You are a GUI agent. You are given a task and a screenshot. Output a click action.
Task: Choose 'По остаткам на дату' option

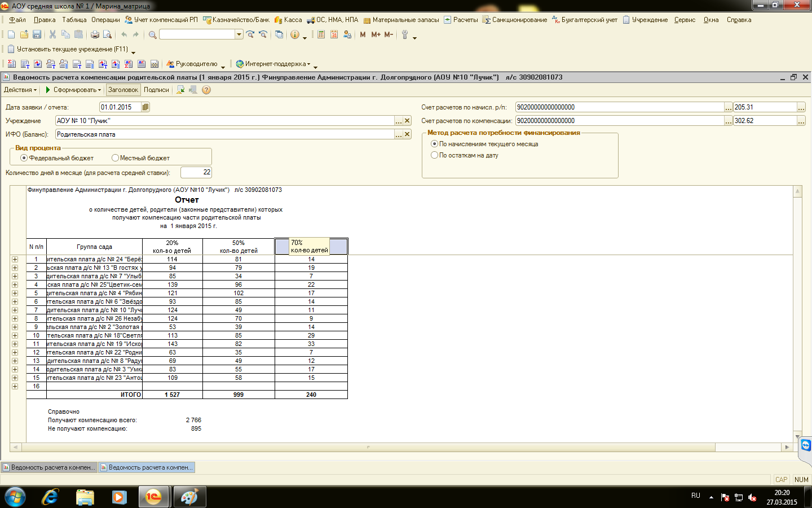[434, 155]
